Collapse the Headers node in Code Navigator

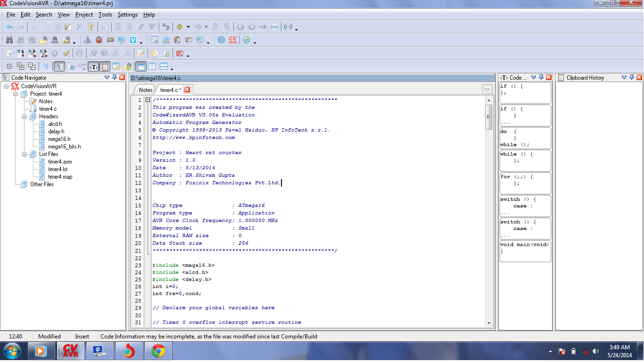coord(25,116)
